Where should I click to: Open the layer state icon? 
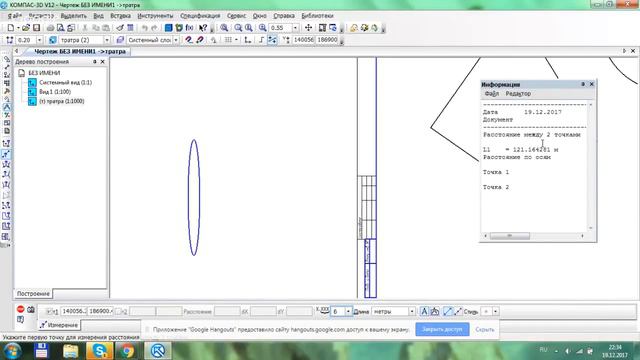(120, 40)
